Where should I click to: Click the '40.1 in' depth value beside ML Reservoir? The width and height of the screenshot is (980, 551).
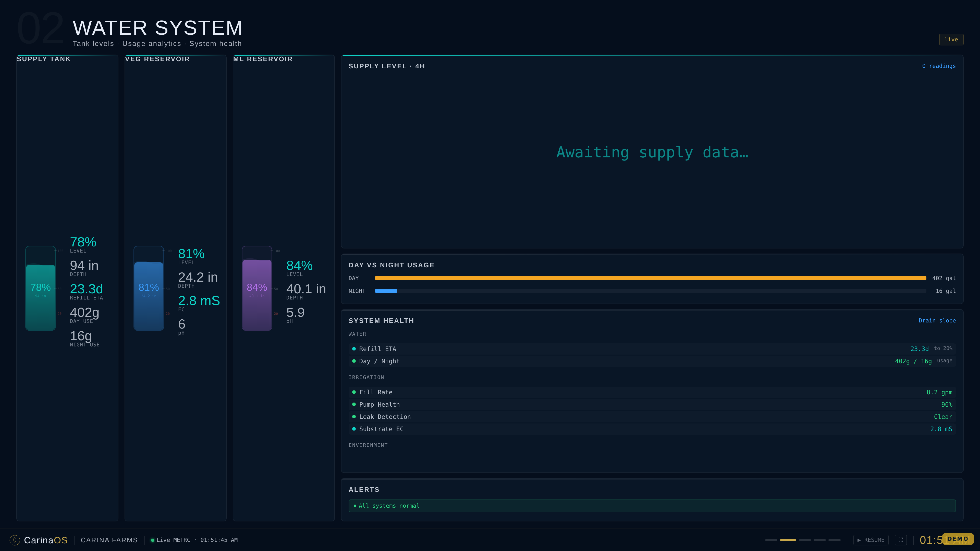tap(306, 289)
